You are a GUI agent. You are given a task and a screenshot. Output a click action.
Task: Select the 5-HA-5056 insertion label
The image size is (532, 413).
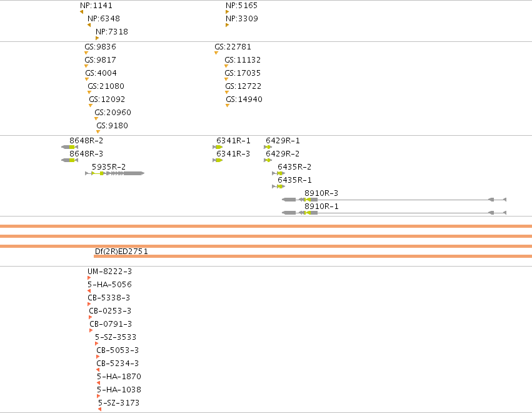pyautogui.click(x=109, y=285)
